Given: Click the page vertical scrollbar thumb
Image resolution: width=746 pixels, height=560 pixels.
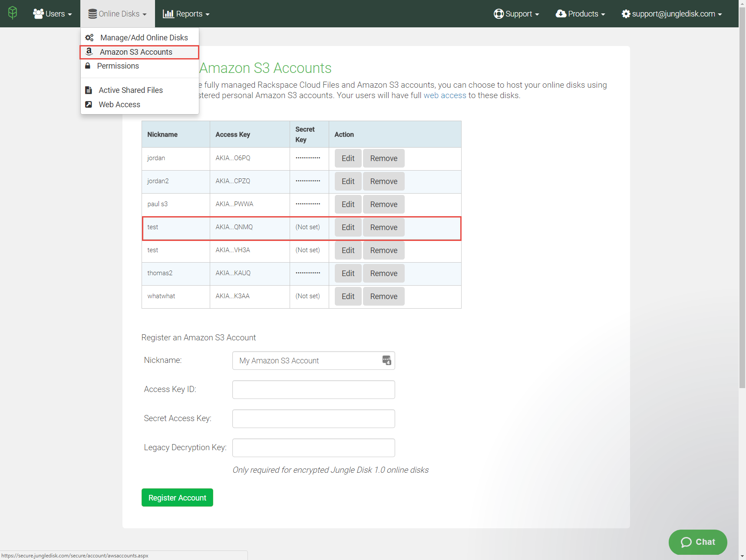Looking at the screenshot, I should point(742,198).
